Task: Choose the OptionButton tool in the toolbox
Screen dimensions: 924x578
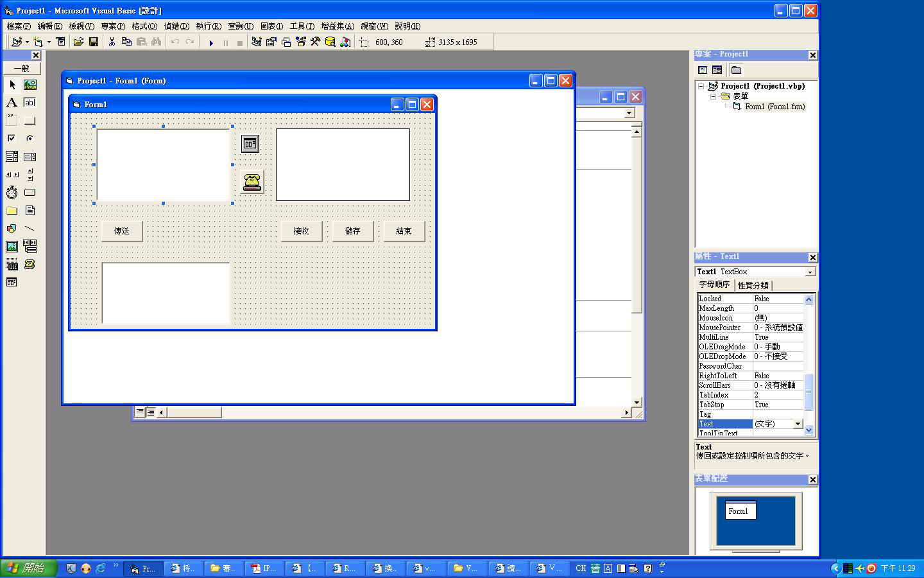Action: tap(30, 139)
